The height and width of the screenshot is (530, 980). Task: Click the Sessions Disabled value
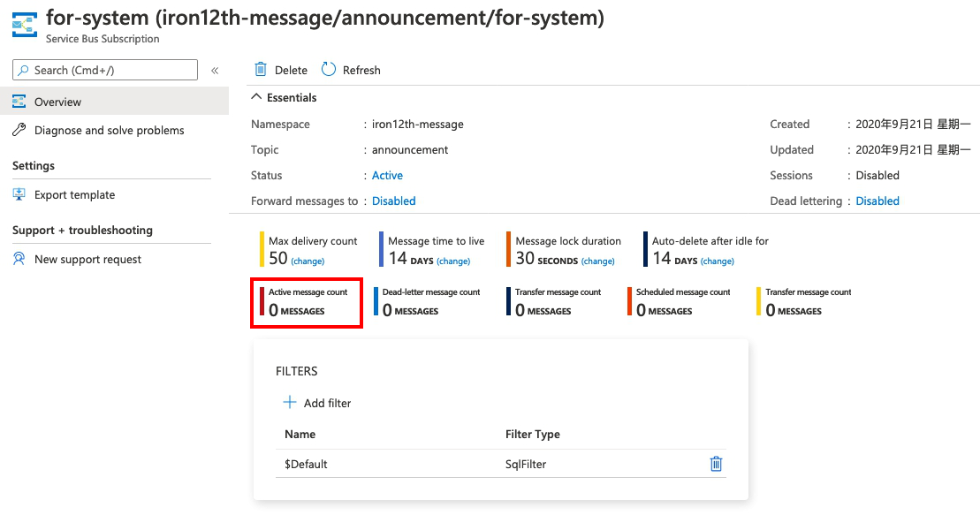click(877, 176)
